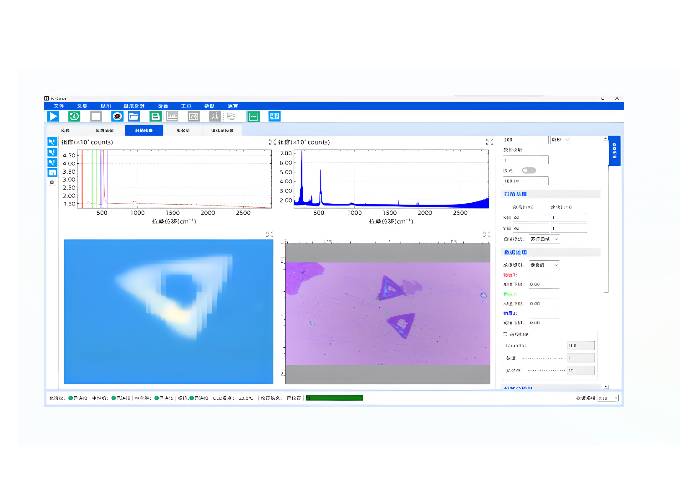Click the blue play start icon
Viewport: 700px width, 500px height.
click(53, 117)
